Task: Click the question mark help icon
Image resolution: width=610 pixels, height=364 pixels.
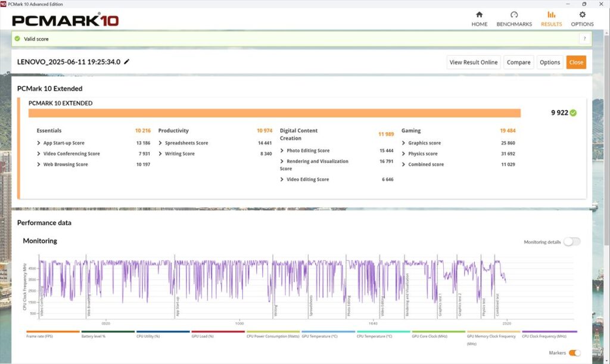Action: point(584,39)
